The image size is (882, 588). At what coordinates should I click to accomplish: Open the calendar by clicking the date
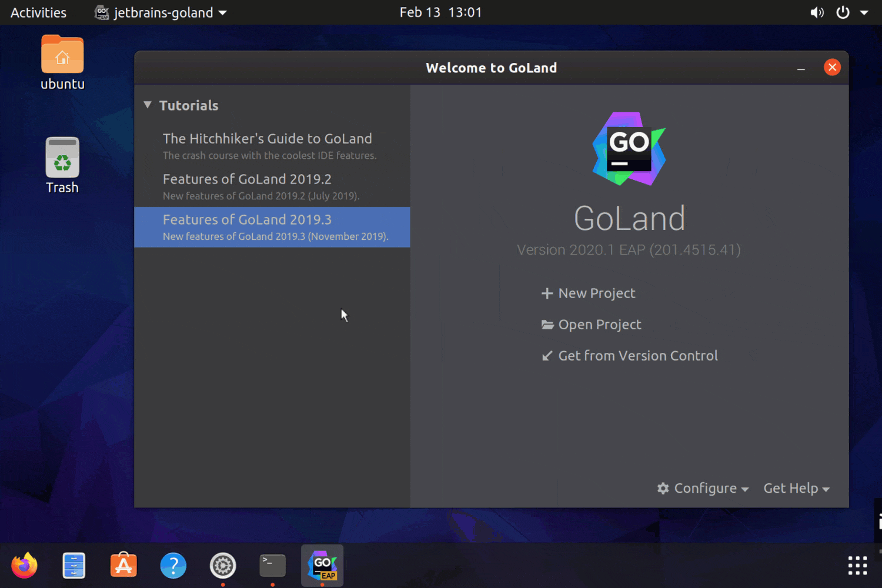click(440, 12)
